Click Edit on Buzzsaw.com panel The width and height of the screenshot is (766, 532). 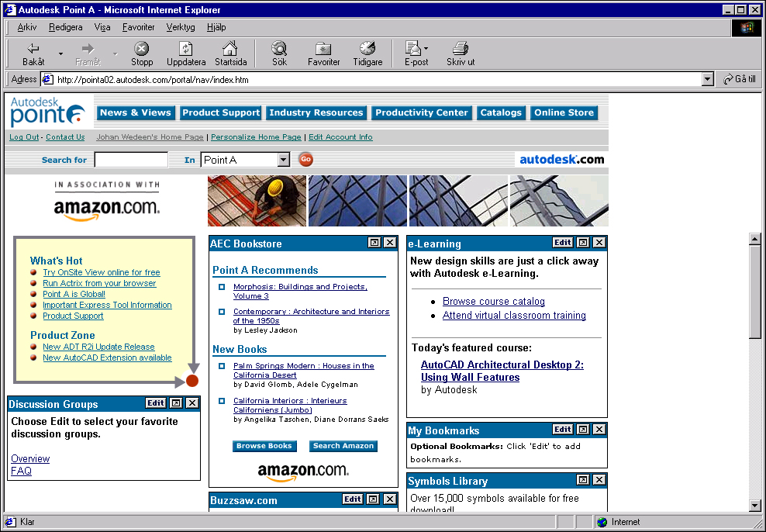[352, 499]
